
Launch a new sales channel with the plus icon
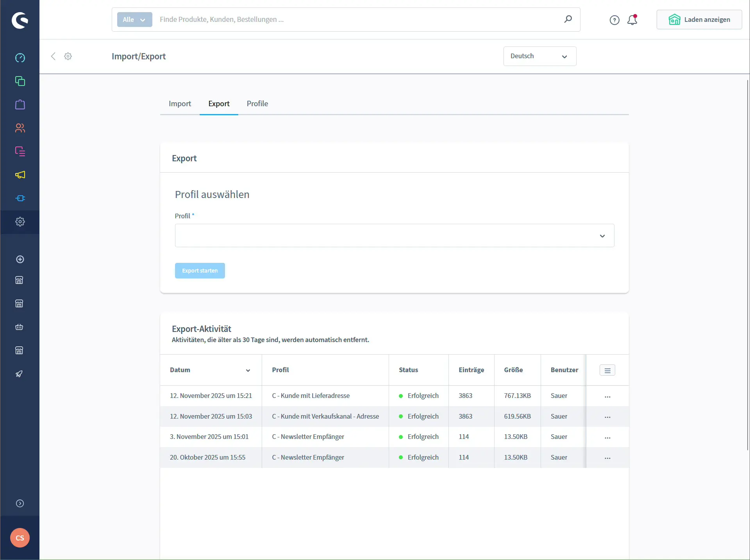tap(20, 259)
